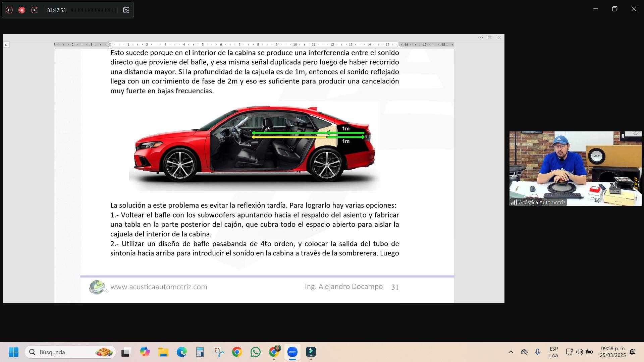Restart the recording with replay icon
This screenshot has width=644, height=362.
tap(34, 10)
